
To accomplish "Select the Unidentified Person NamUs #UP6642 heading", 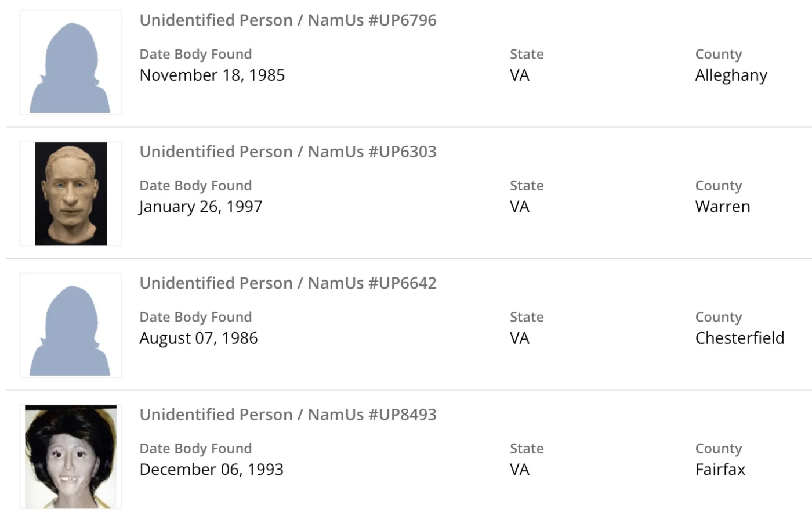I will [288, 283].
